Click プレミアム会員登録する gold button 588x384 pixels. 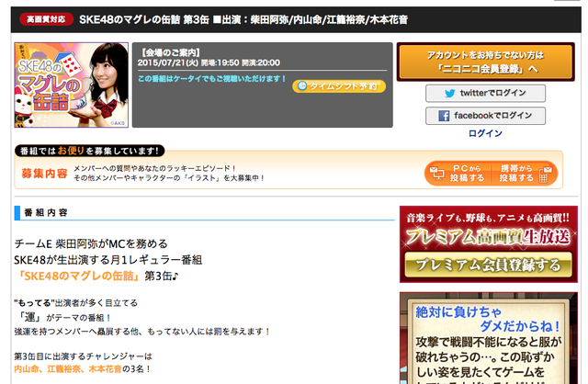[488, 265]
